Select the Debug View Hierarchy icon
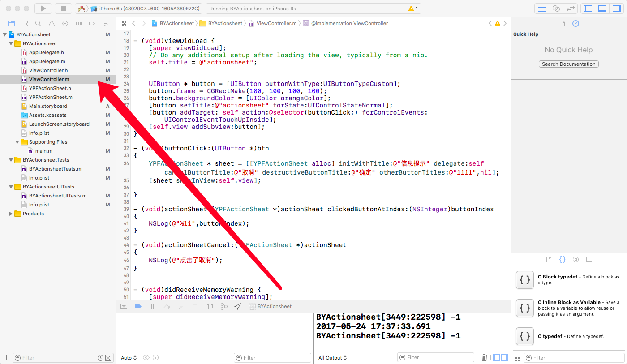Viewport: 627px width, 364px height. (x=210, y=306)
